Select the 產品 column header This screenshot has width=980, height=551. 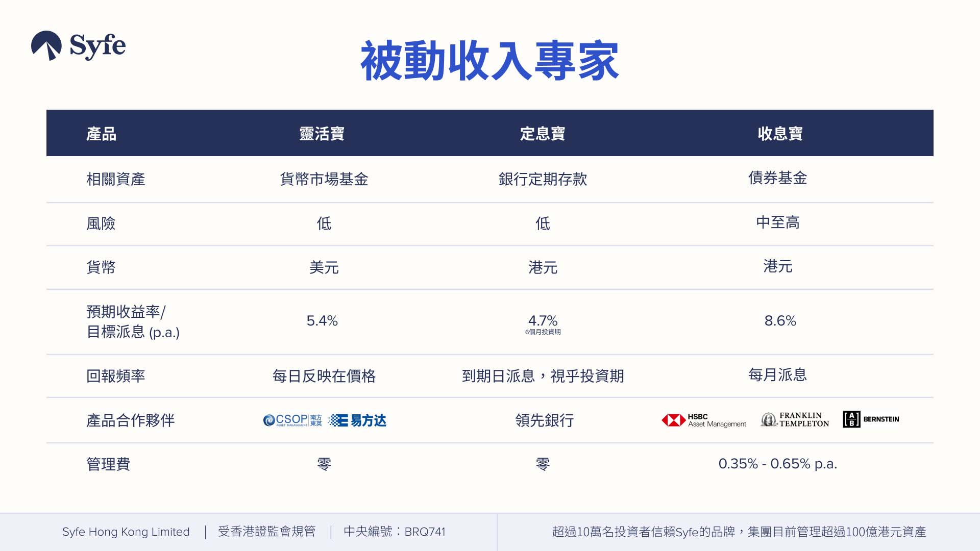[102, 134]
